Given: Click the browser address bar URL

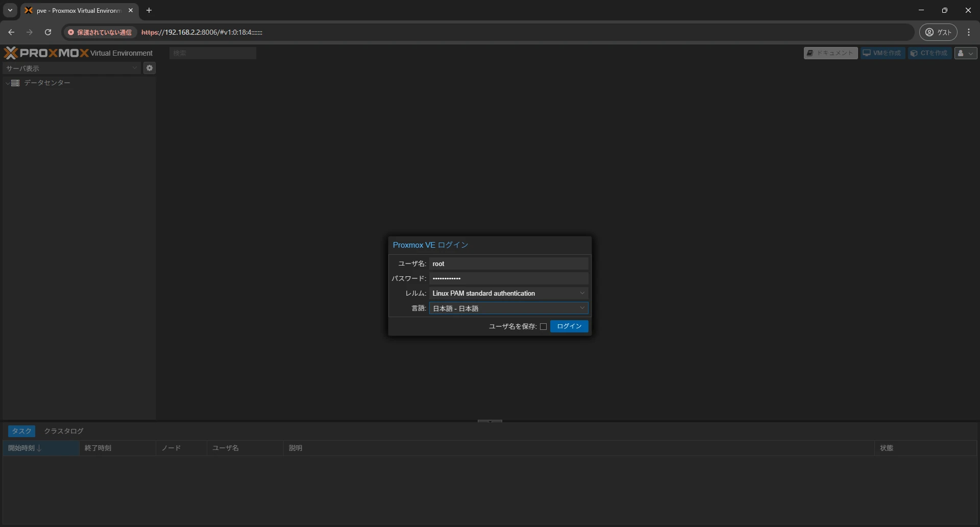Looking at the screenshot, I should tap(202, 32).
